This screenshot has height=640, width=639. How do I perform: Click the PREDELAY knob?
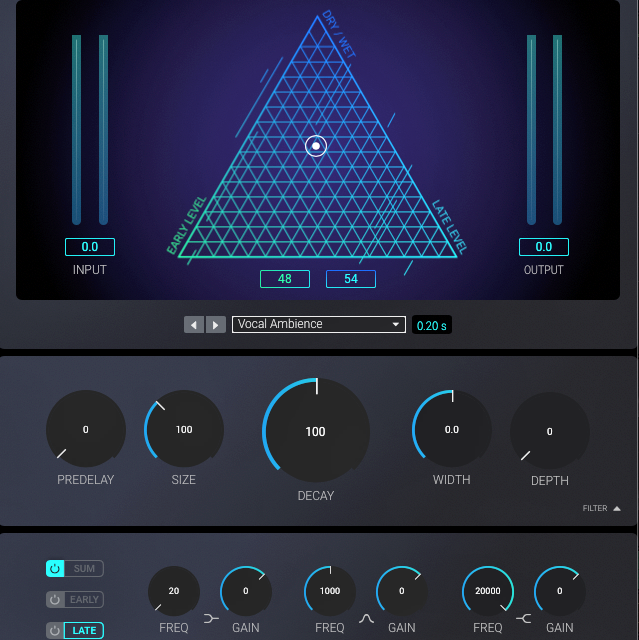pos(86,429)
